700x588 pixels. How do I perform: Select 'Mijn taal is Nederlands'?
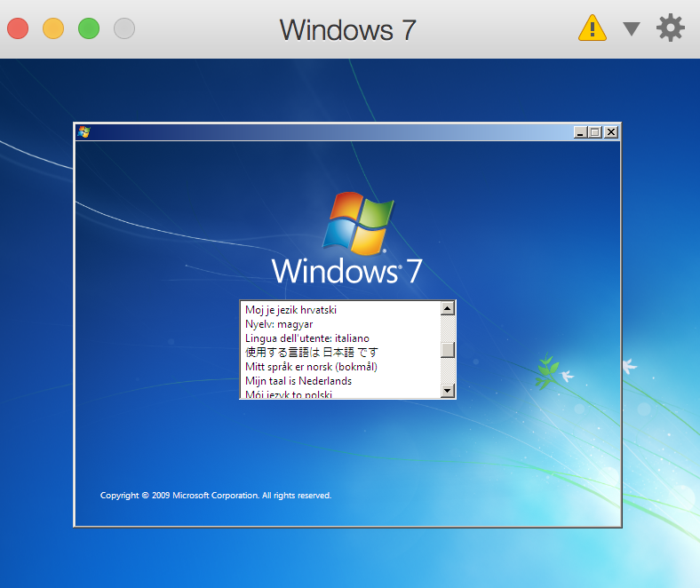point(340,381)
